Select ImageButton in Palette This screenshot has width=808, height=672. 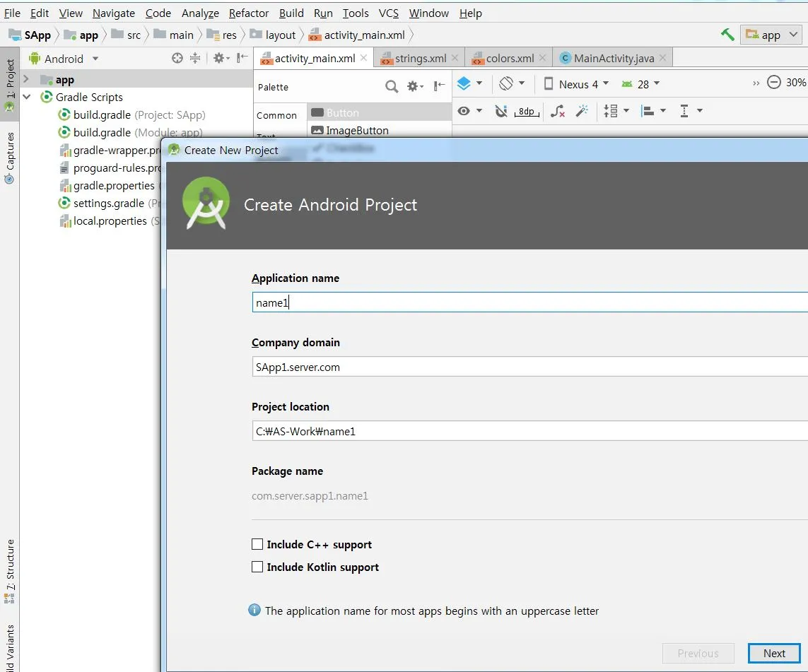pos(380,130)
